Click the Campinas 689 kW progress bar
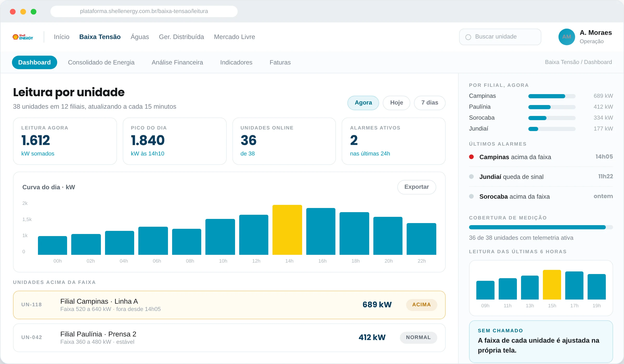This screenshot has width=624, height=364. pyautogui.click(x=552, y=96)
